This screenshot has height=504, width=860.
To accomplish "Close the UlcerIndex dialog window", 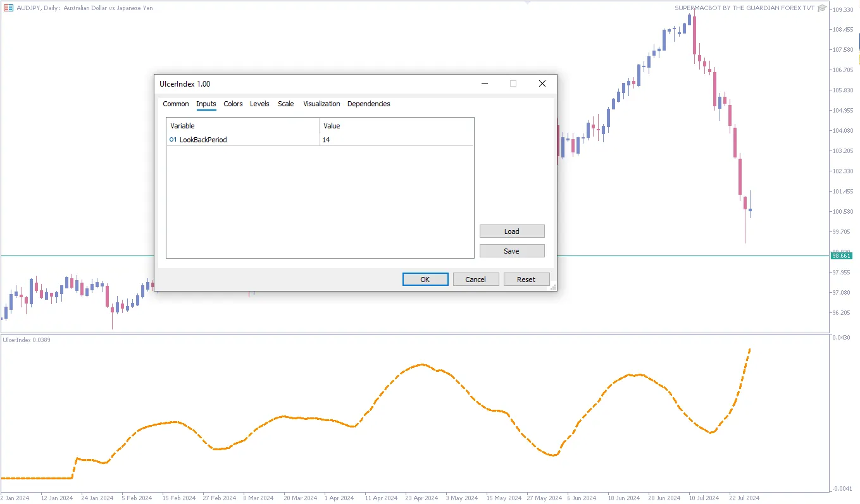I will coord(542,83).
